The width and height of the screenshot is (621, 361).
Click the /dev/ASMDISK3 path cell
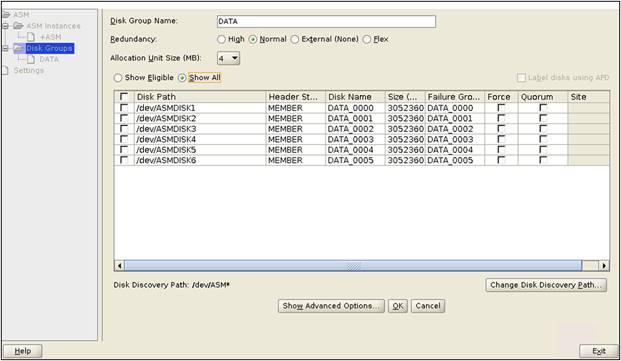pos(200,129)
